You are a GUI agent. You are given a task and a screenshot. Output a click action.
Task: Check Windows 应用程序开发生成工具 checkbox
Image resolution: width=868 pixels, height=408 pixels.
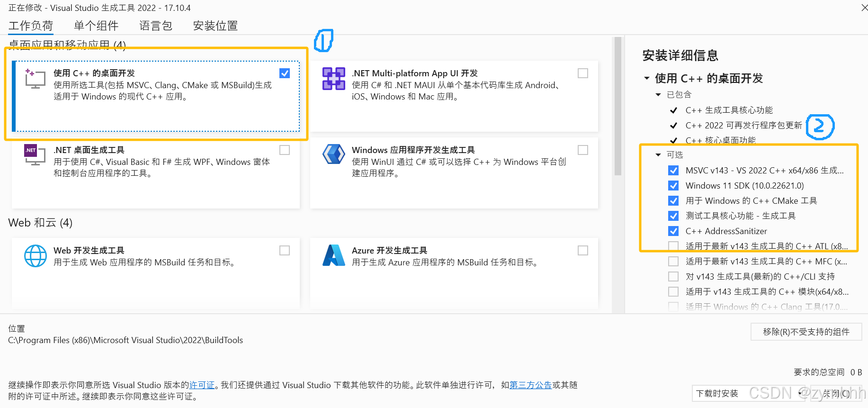coord(583,150)
